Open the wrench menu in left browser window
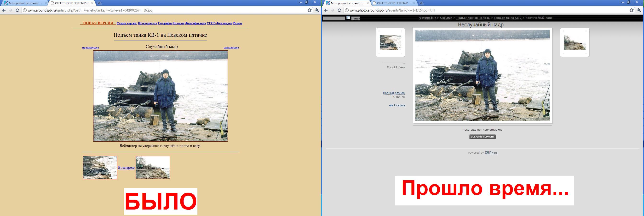The image size is (644, 216). click(x=317, y=10)
